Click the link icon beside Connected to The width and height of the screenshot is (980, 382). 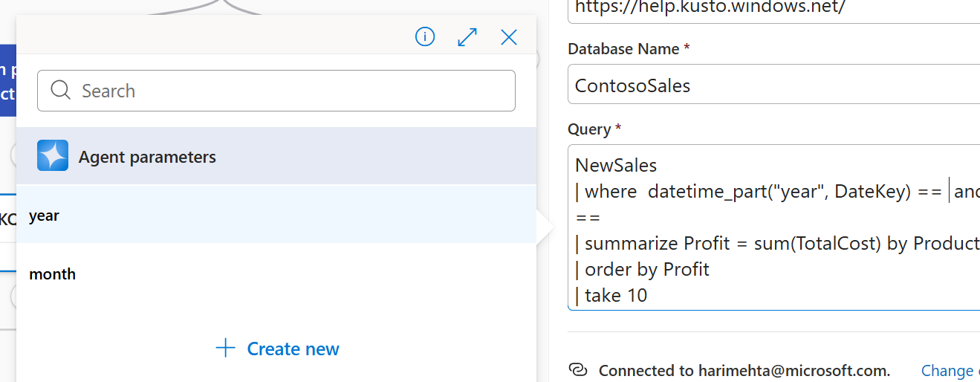pyautogui.click(x=578, y=370)
